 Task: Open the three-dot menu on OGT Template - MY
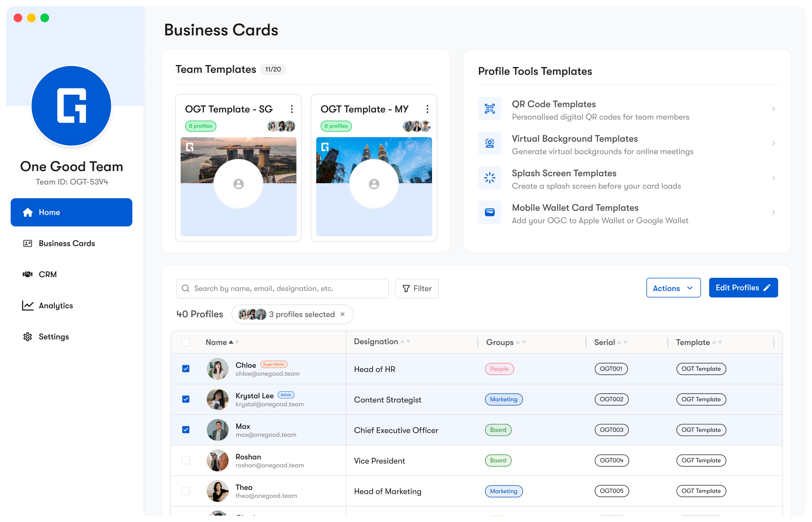[x=428, y=109]
